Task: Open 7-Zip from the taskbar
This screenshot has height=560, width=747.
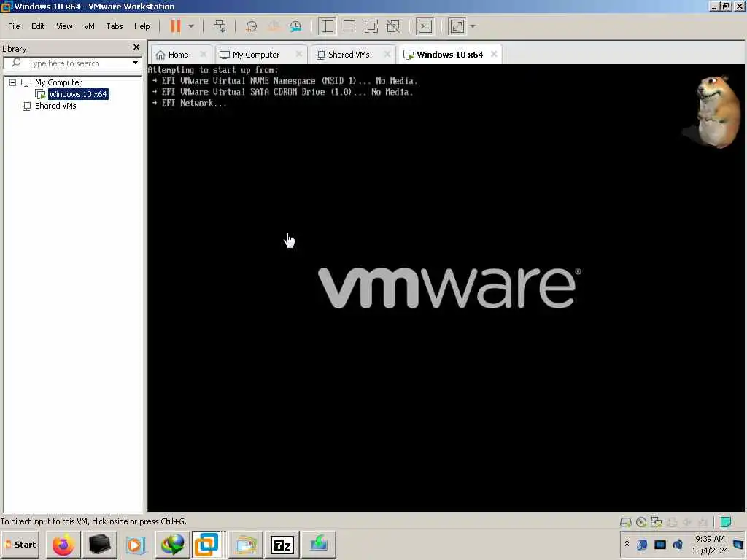Action: [282, 544]
